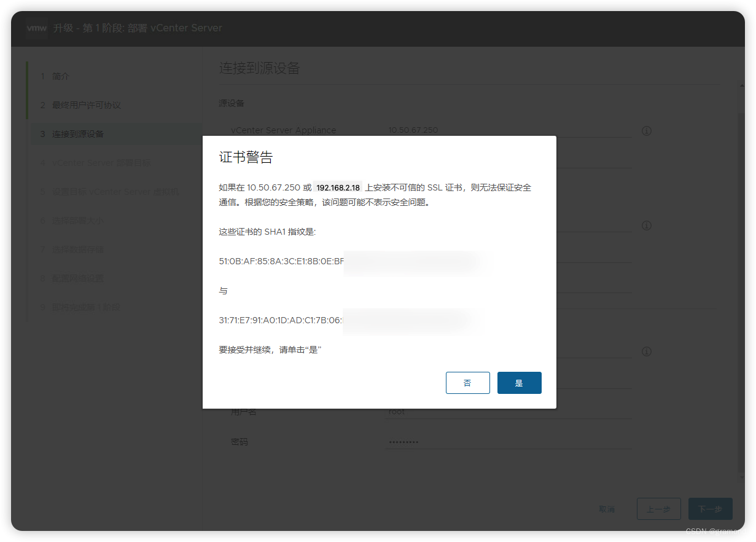The width and height of the screenshot is (756, 542).
Task: Click the info icon beside the credentials section
Action: click(x=646, y=352)
